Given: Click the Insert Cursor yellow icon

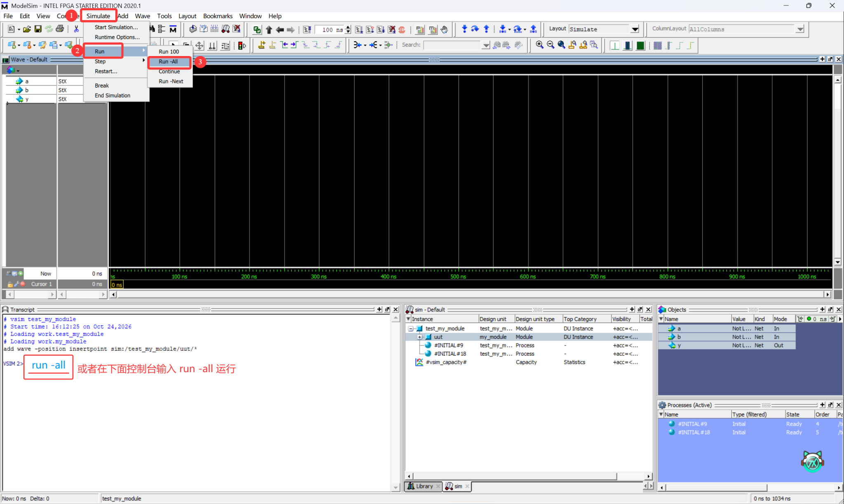Looking at the screenshot, I should pos(262,45).
